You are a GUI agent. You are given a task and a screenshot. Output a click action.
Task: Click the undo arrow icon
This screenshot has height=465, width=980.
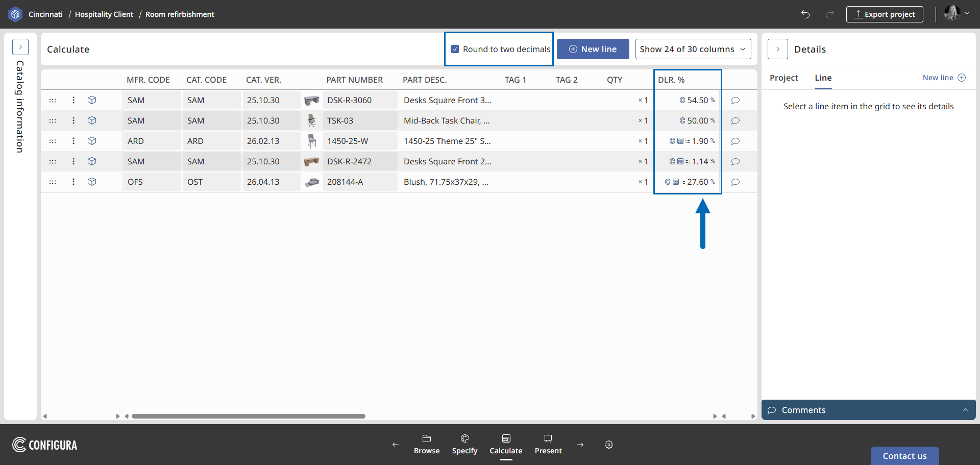point(805,14)
